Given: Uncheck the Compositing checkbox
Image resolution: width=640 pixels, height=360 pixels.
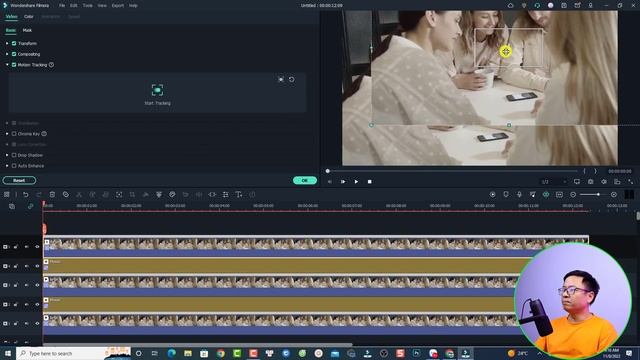Looking at the screenshot, I should pos(14,54).
